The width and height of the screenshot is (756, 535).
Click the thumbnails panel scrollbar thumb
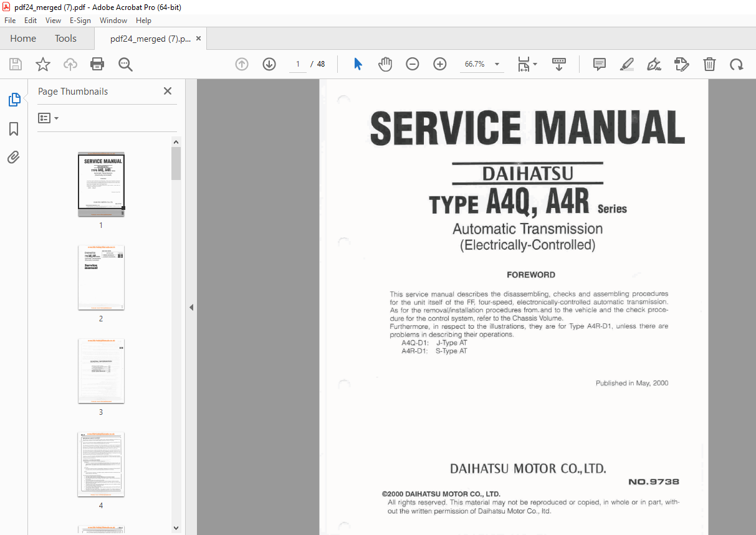point(176,164)
